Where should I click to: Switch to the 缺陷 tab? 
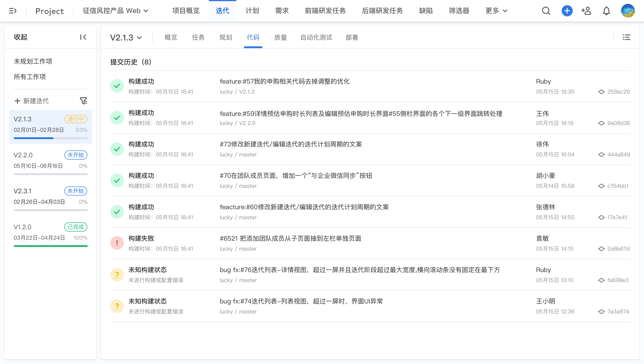click(x=426, y=11)
